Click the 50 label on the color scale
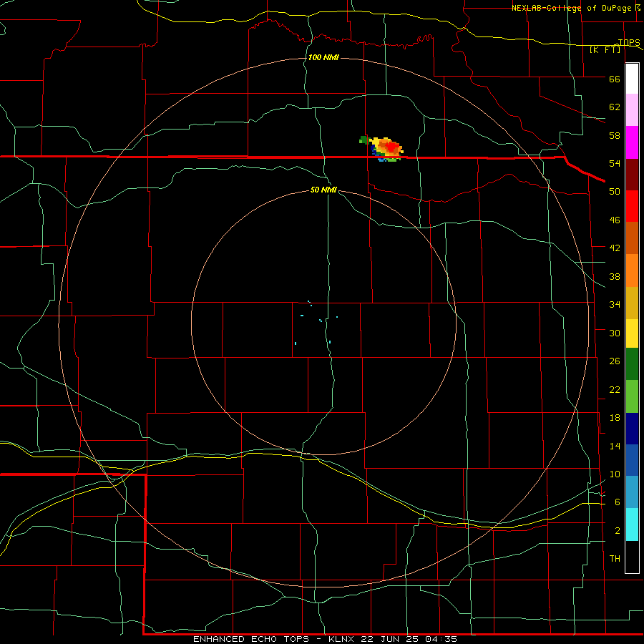644x644 pixels. click(615, 192)
